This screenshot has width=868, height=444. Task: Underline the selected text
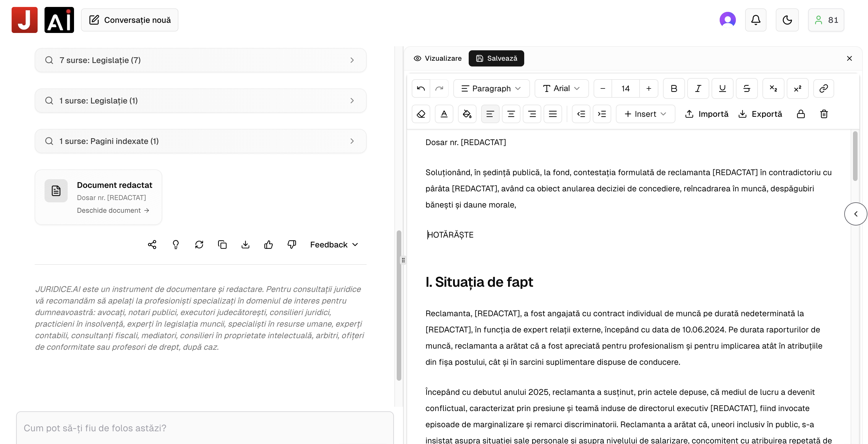click(722, 88)
